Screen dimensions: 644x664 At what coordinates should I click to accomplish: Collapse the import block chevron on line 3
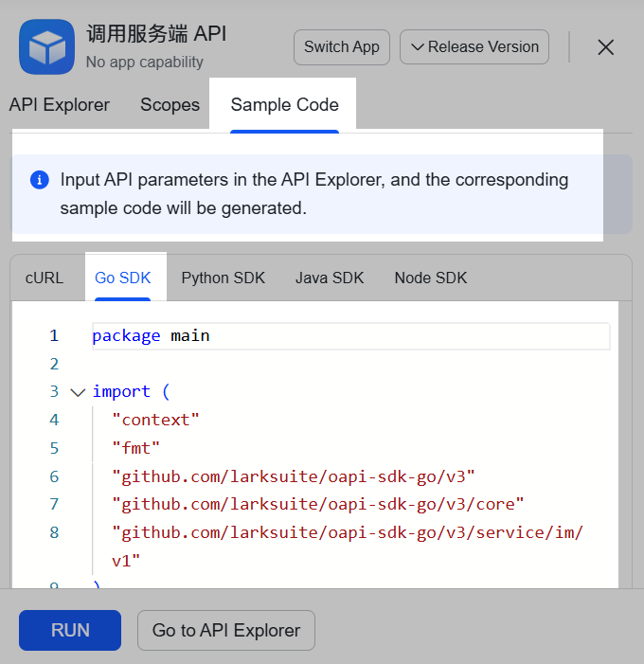(78, 392)
